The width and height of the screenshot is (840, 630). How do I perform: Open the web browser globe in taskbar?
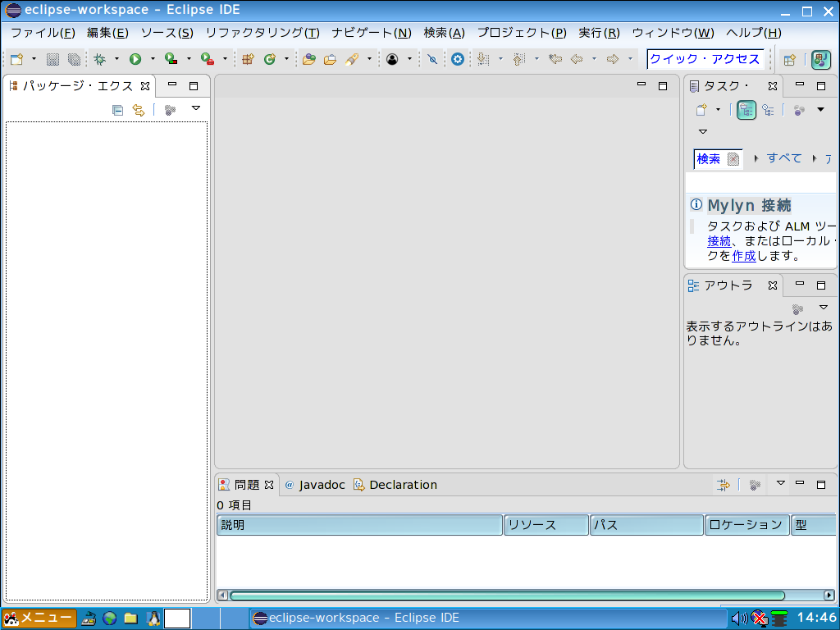[109, 619]
